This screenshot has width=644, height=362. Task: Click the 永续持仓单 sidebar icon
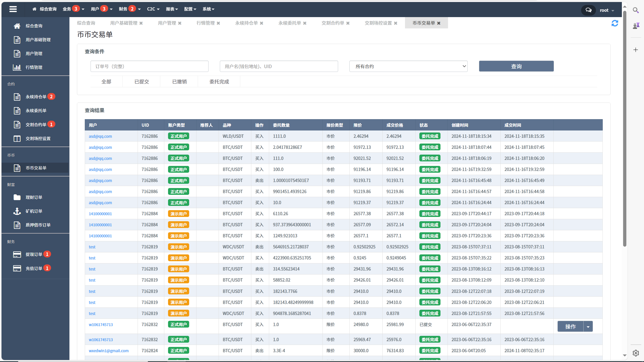(x=17, y=97)
